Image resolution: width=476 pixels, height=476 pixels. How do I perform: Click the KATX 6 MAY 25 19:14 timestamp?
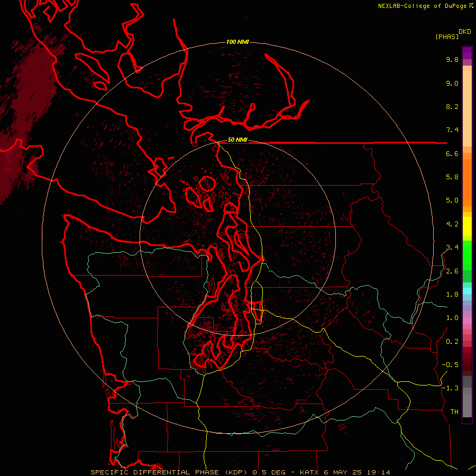click(x=345, y=472)
